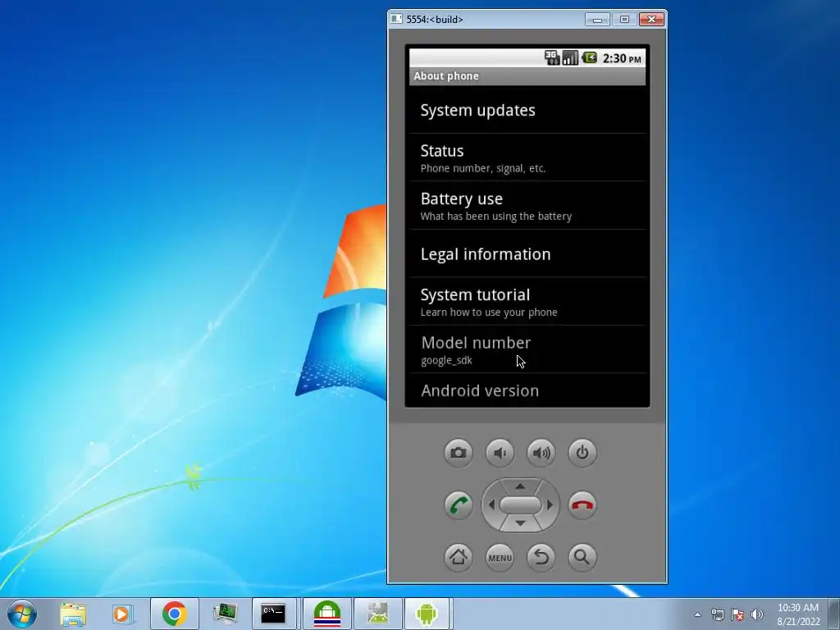Image resolution: width=840 pixels, height=630 pixels.
Task: Open System tutorial entry
Action: click(527, 302)
